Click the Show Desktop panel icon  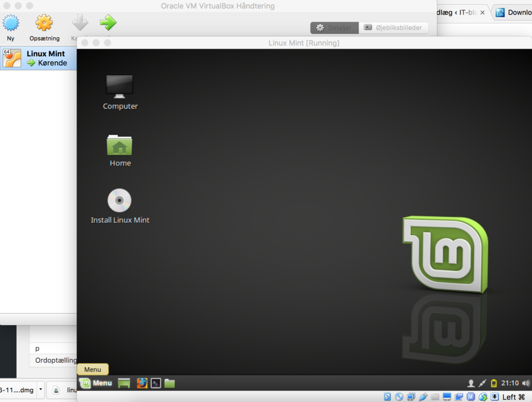[x=124, y=383]
